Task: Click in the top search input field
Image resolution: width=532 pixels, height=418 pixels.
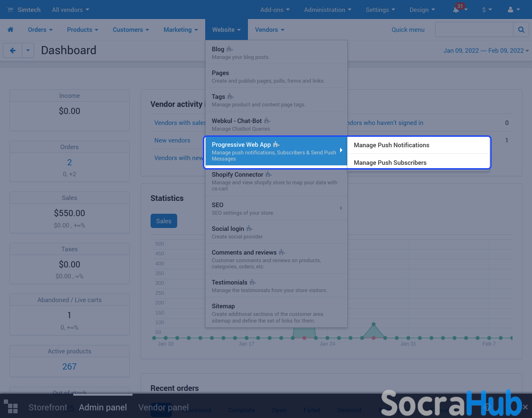Action: 474,29
